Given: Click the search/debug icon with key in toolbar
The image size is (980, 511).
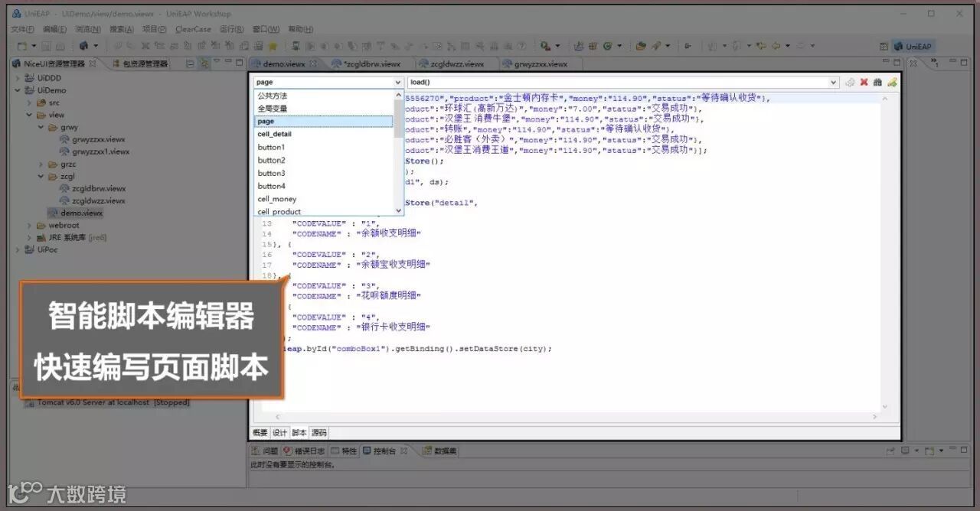Looking at the screenshot, I should [545, 46].
